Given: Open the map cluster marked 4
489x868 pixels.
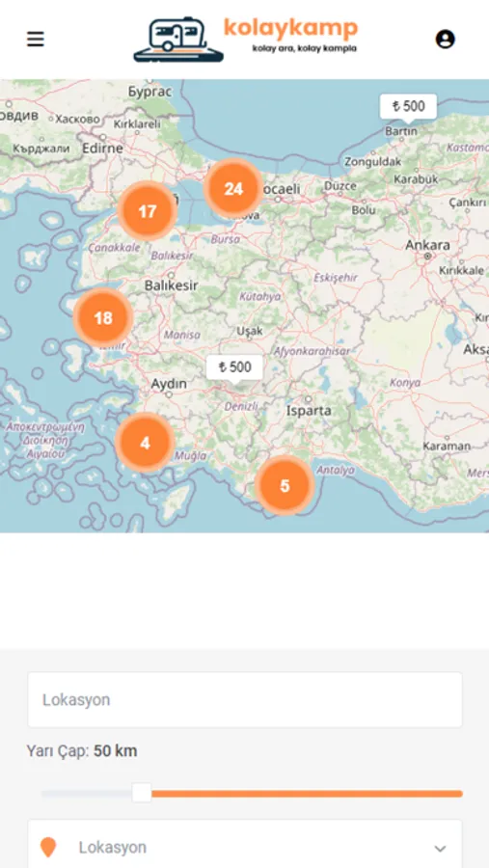Looking at the screenshot, I should (145, 443).
